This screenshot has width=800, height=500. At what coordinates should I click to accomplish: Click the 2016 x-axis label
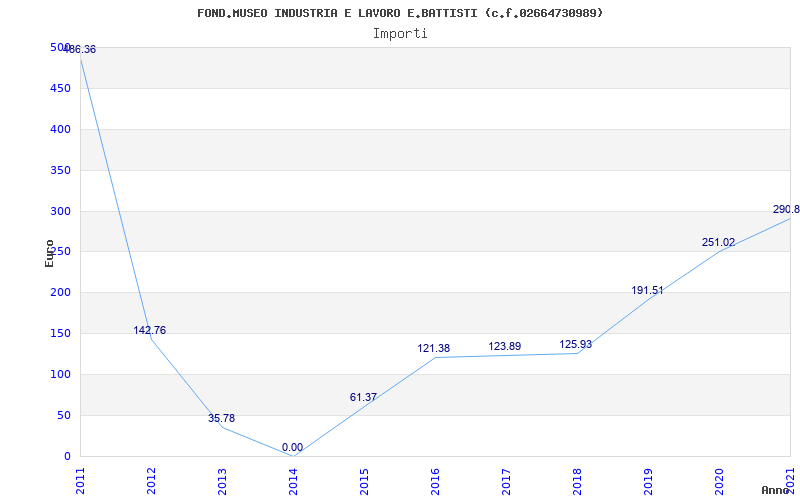click(x=435, y=481)
